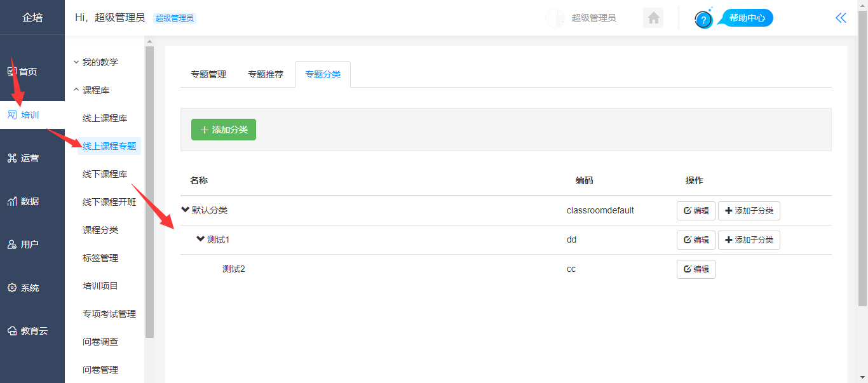
Task: Collapse the 测试1 row chevron
Action: point(201,239)
